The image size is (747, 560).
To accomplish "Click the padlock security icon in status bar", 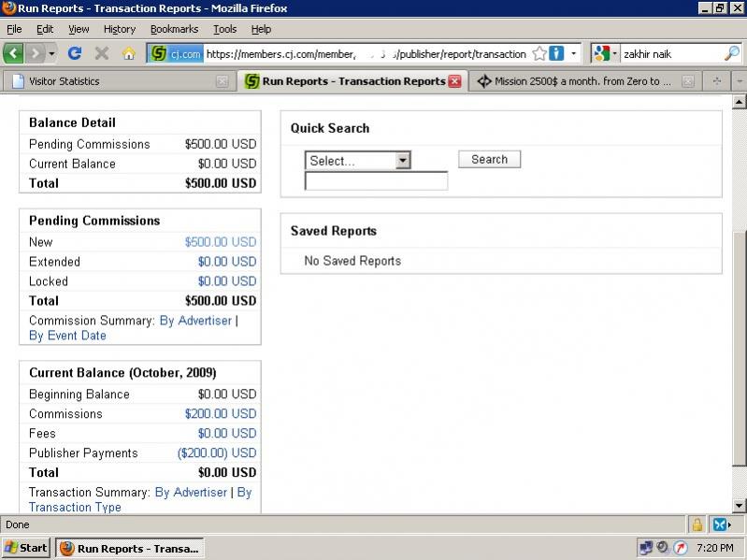I will (697, 524).
